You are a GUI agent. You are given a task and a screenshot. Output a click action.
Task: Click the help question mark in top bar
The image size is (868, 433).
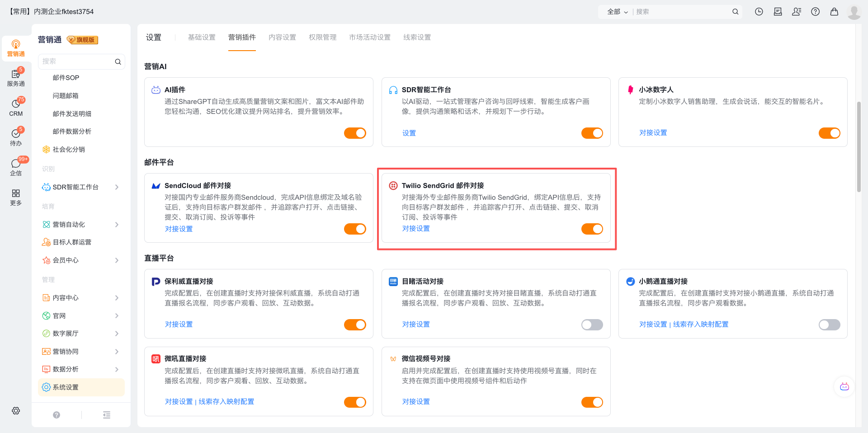tap(816, 12)
